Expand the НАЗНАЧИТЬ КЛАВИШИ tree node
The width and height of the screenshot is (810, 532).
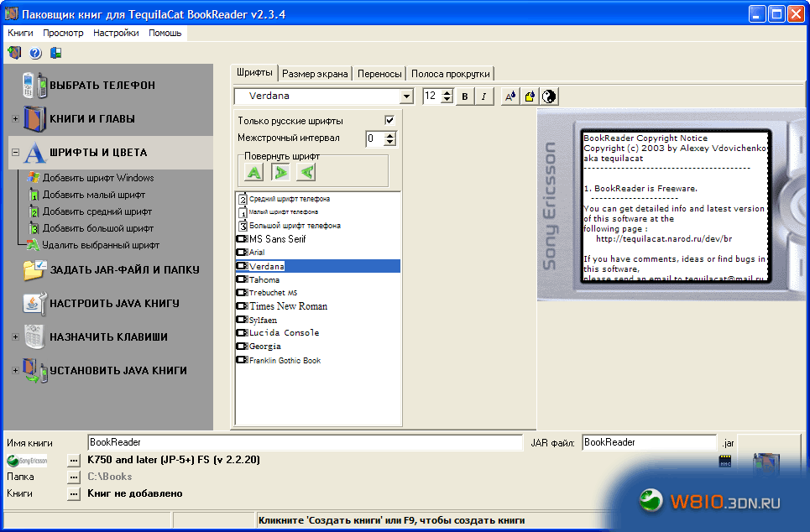[x=15, y=336]
